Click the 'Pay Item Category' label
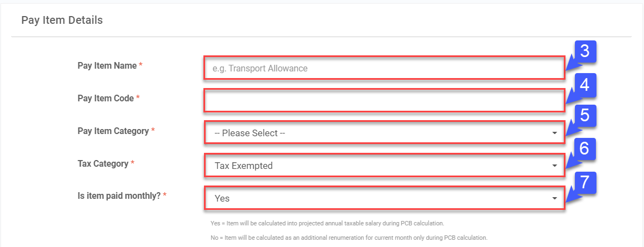 (x=113, y=131)
